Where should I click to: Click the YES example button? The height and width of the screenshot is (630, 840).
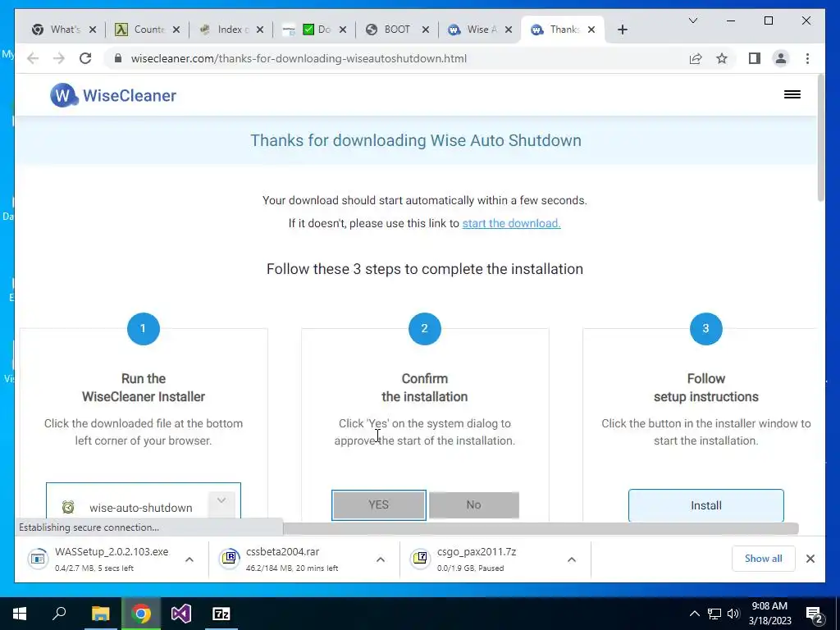pyautogui.click(x=379, y=504)
